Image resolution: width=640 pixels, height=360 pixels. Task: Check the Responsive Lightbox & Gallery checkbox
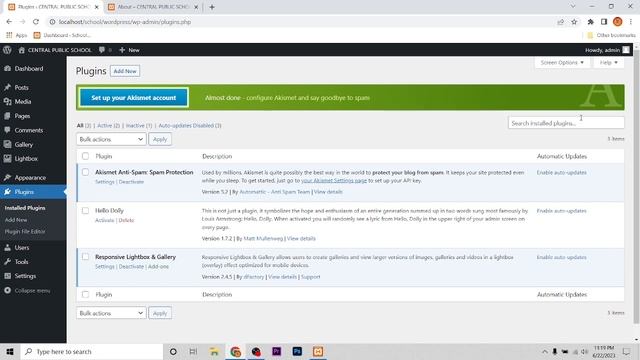pyautogui.click(x=85, y=257)
